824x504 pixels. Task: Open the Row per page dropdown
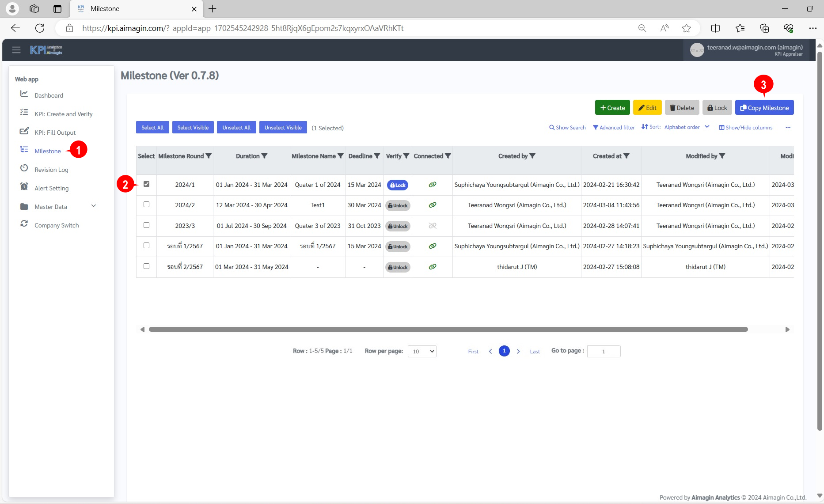pyautogui.click(x=422, y=351)
